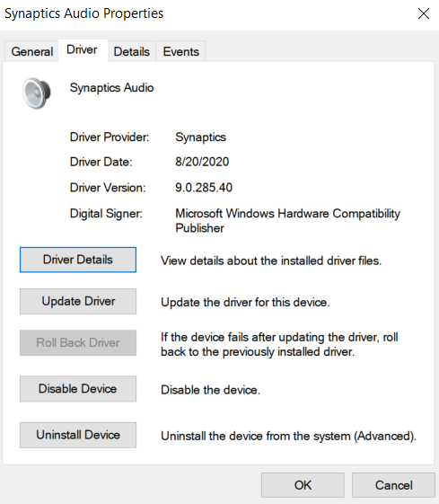Click the Synaptics Audio speaker icon
439x504 pixels.
pyautogui.click(x=37, y=93)
